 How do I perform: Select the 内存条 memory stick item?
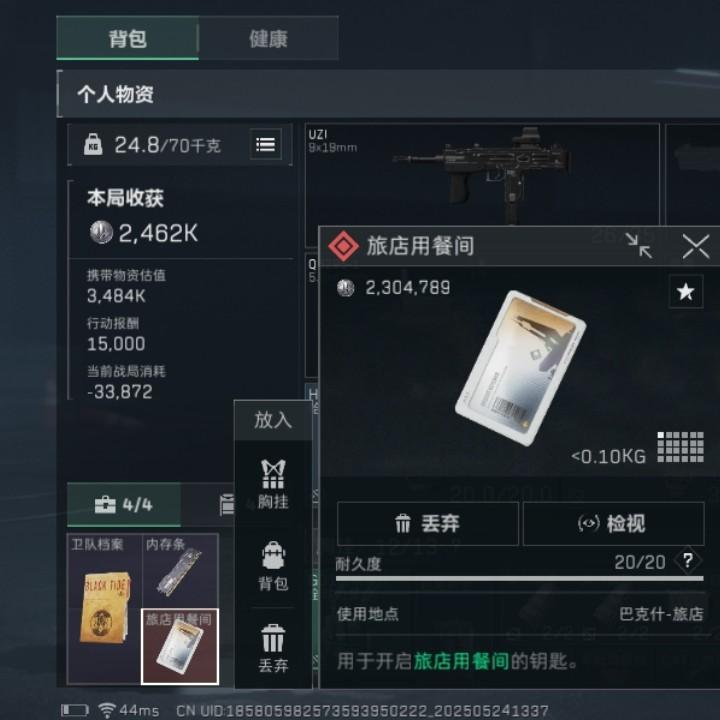[x=180, y=571]
